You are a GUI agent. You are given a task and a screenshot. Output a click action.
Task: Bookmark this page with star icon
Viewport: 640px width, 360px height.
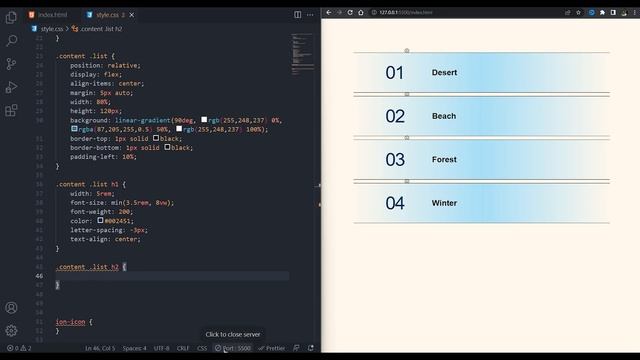click(x=578, y=13)
